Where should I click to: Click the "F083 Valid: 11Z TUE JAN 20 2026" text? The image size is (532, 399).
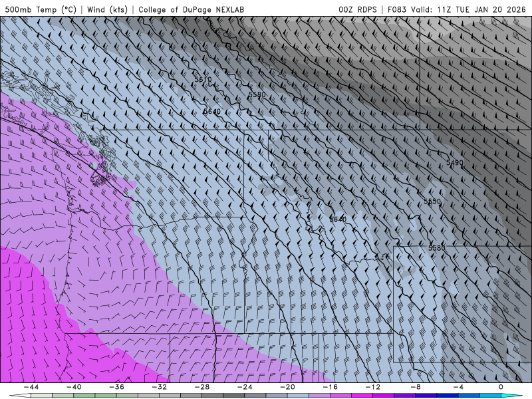click(x=457, y=9)
